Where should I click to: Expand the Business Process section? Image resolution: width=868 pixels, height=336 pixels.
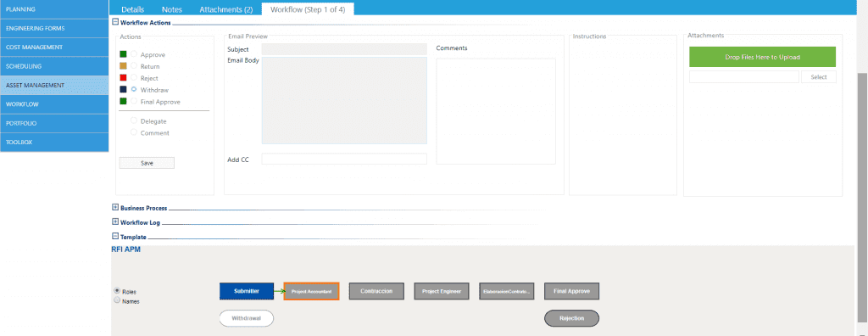tap(115, 208)
